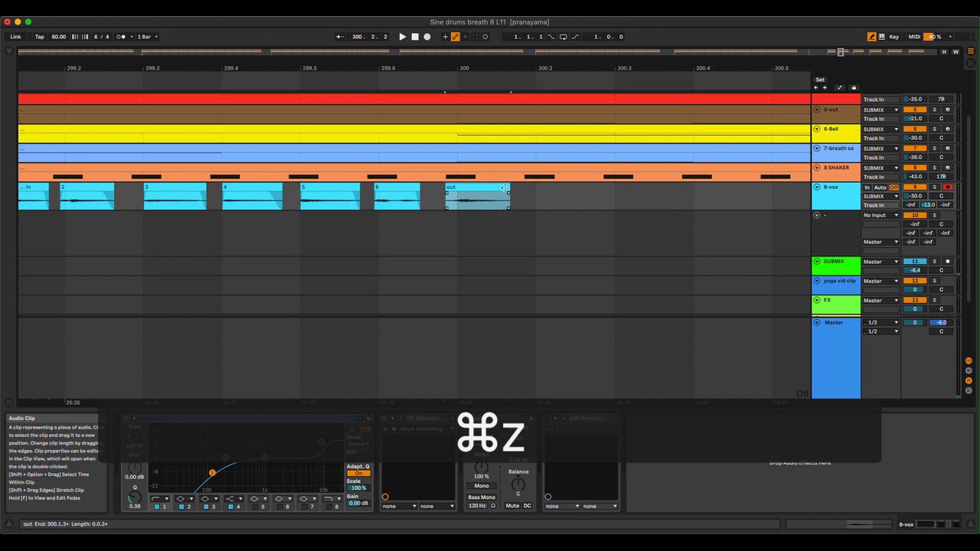Screen dimensions: 980x551
Task: Click the Utility Mute button
Action: pyautogui.click(x=512, y=506)
